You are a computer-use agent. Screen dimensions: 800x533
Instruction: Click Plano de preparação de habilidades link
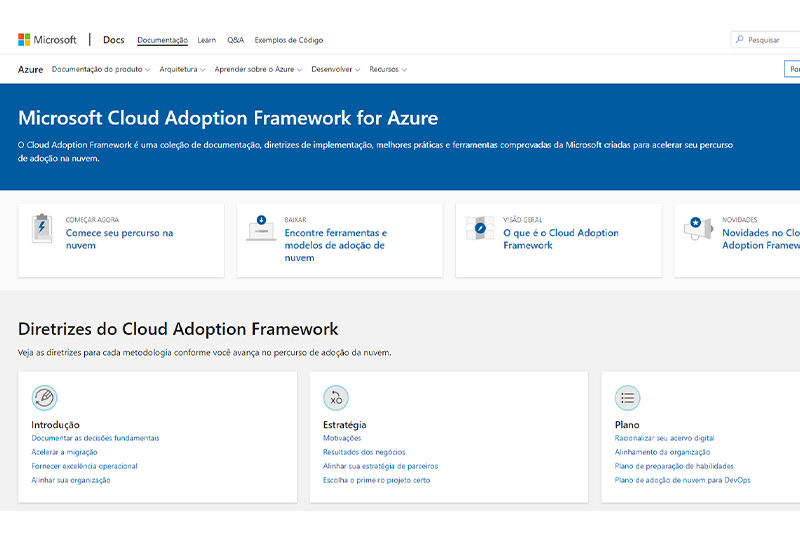pos(674,466)
